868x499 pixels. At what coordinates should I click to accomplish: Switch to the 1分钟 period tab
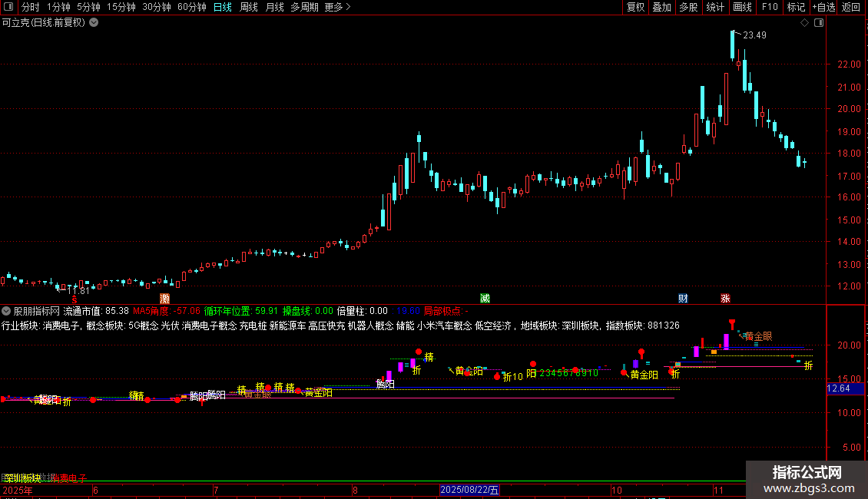point(58,7)
